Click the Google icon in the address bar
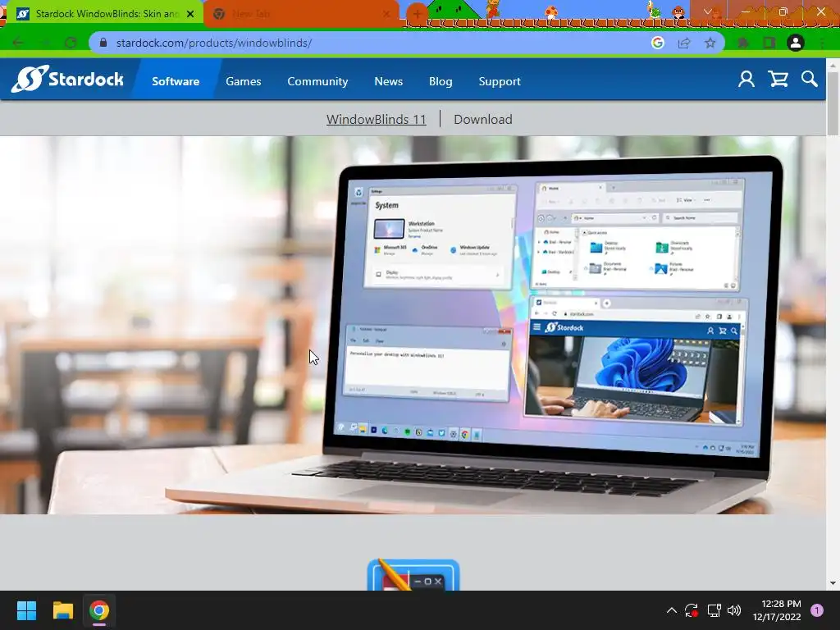Screen dimensions: 840x630 click(658, 43)
